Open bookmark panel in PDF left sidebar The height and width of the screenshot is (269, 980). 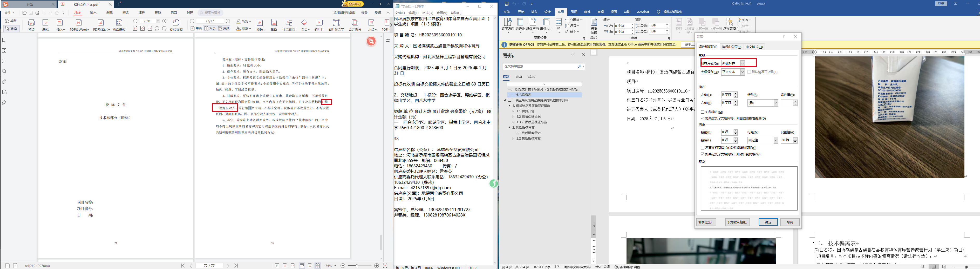[x=4, y=40]
